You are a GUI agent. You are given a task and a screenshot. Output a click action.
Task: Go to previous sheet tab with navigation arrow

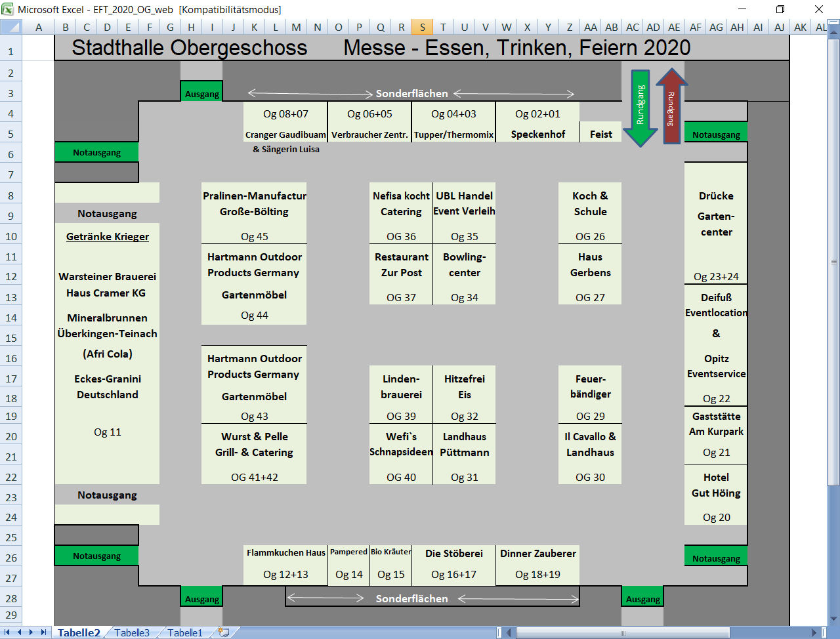pos(20,632)
